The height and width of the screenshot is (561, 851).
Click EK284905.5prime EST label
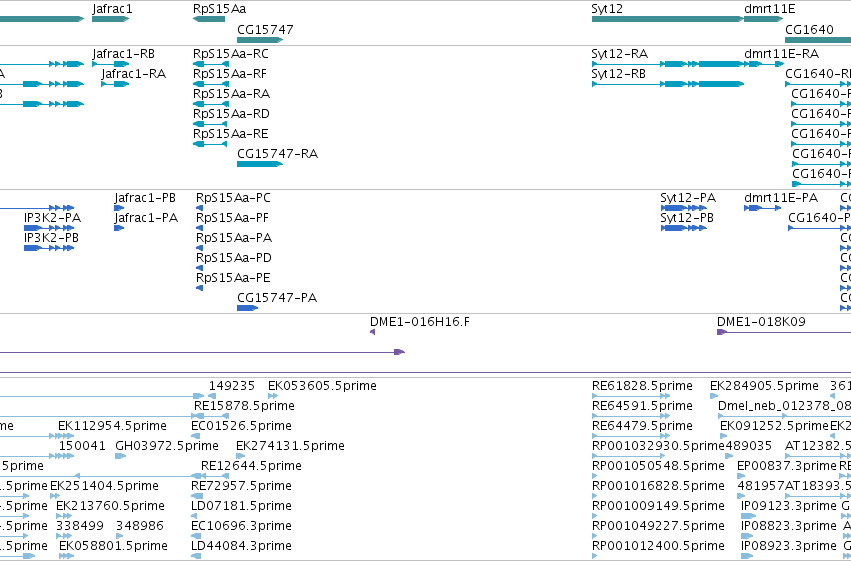pyautogui.click(x=764, y=386)
